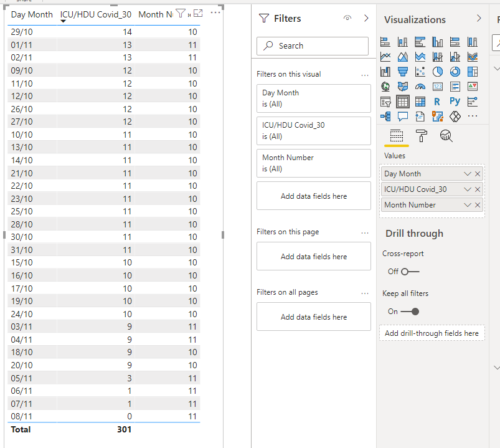Select the donut chart visual

455,72
